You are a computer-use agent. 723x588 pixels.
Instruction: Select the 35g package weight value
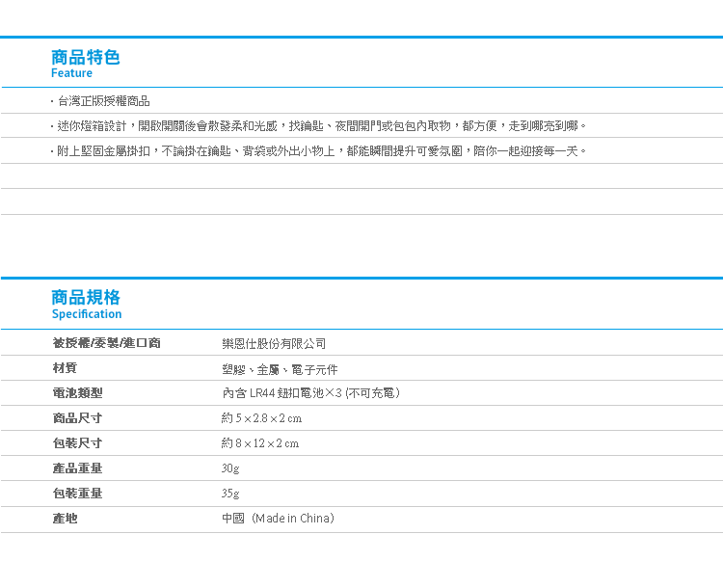(230, 494)
